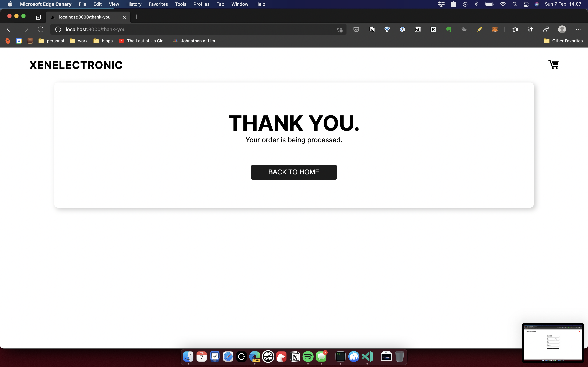The width and height of the screenshot is (588, 367).
Task: Open the History menu
Action: pyautogui.click(x=134, y=4)
